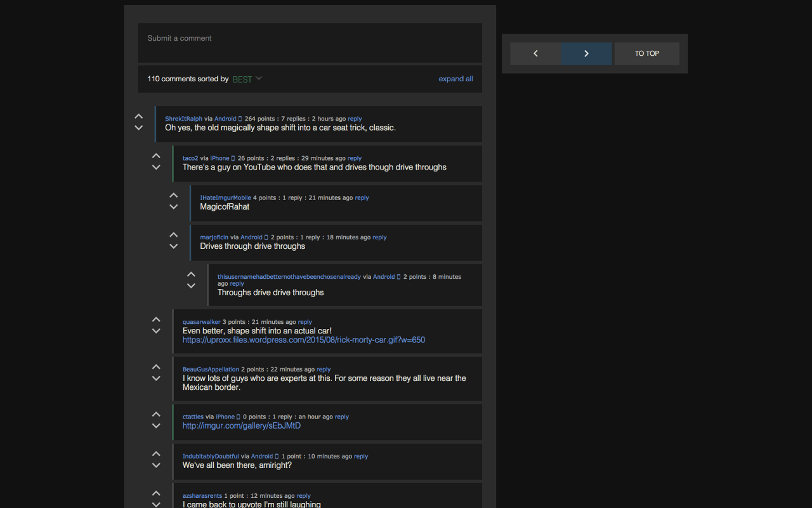This screenshot has width=812, height=508.
Task: Upvote IndubitablyDoubtful's comment
Action: coord(156,453)
